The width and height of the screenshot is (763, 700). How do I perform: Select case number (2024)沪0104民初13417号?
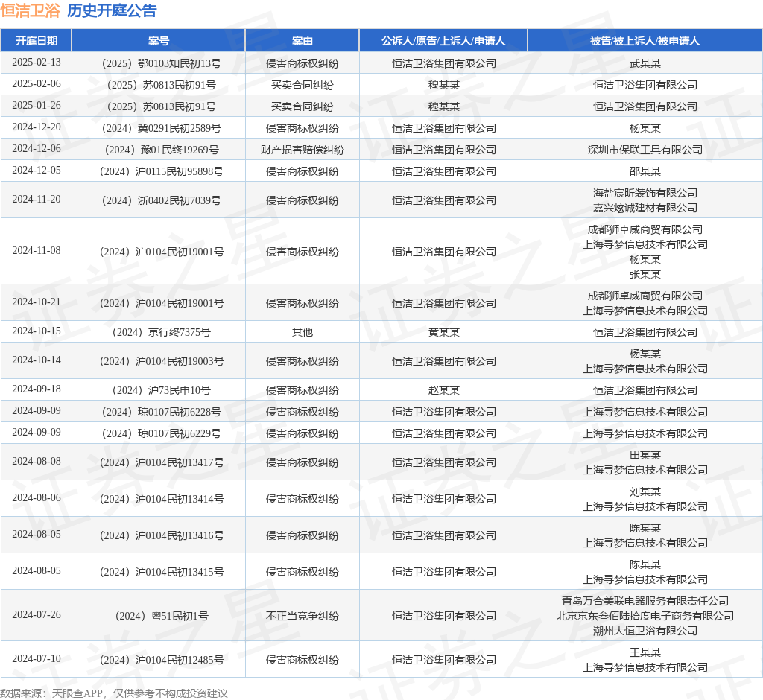point(162,462)
